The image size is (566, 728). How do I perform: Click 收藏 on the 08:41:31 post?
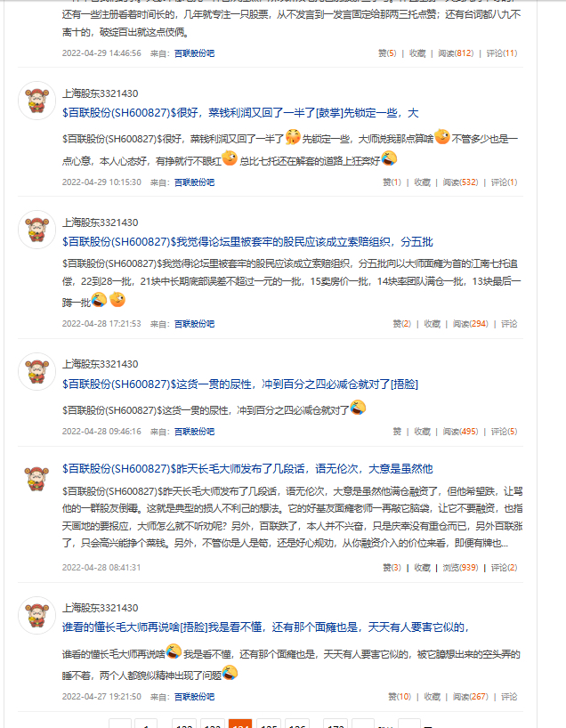(x=422, y=568)
